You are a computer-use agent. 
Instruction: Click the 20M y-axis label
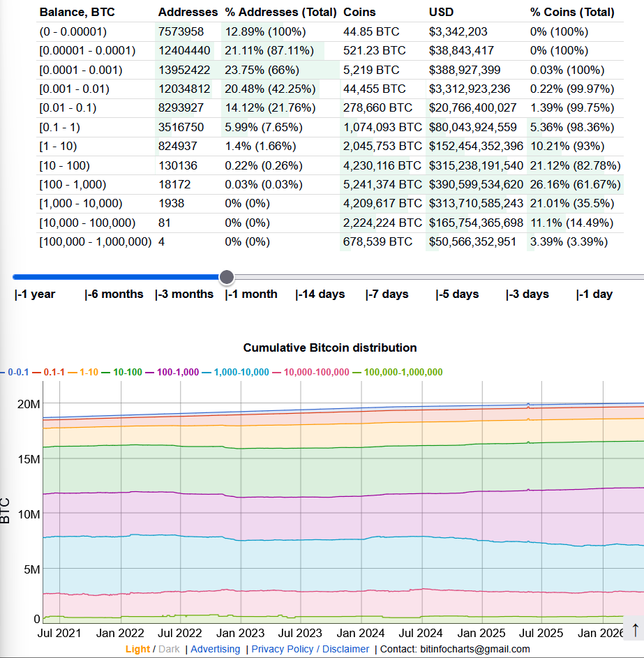[x=29, y=404]
